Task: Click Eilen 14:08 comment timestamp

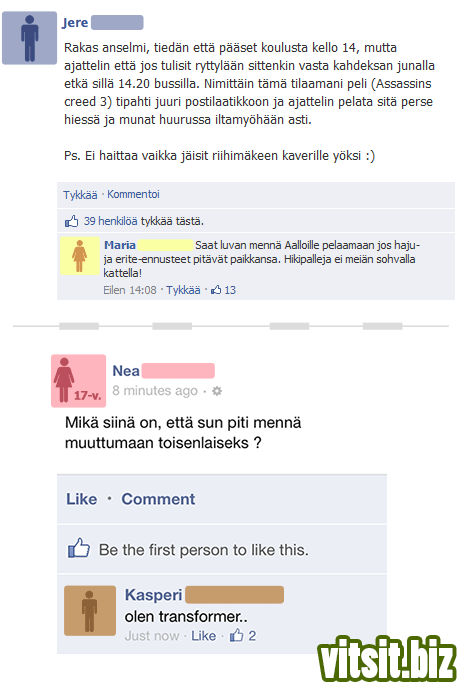Action: point(130,290)
